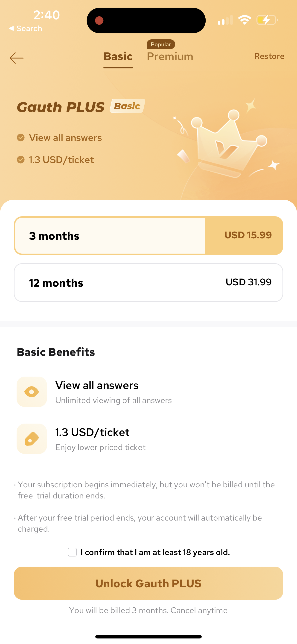Tap the battery charging status icon

pos(267,20)
